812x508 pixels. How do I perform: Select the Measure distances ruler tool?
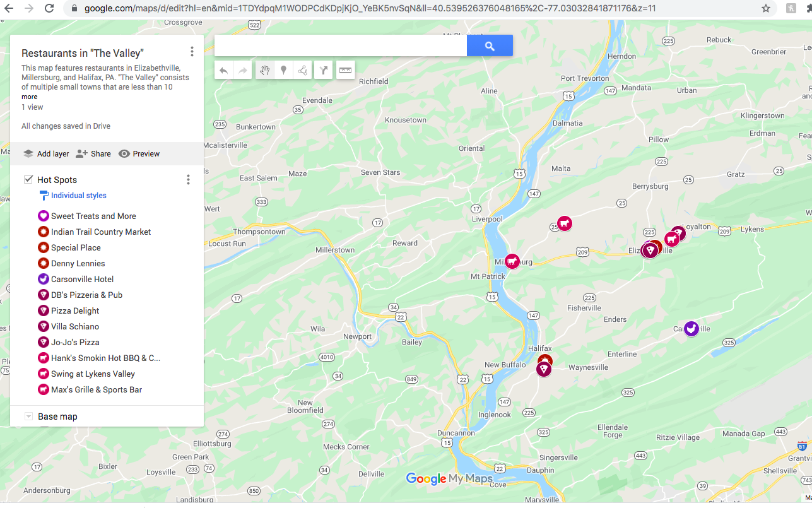pyautogui.click(x=345, y=70)
